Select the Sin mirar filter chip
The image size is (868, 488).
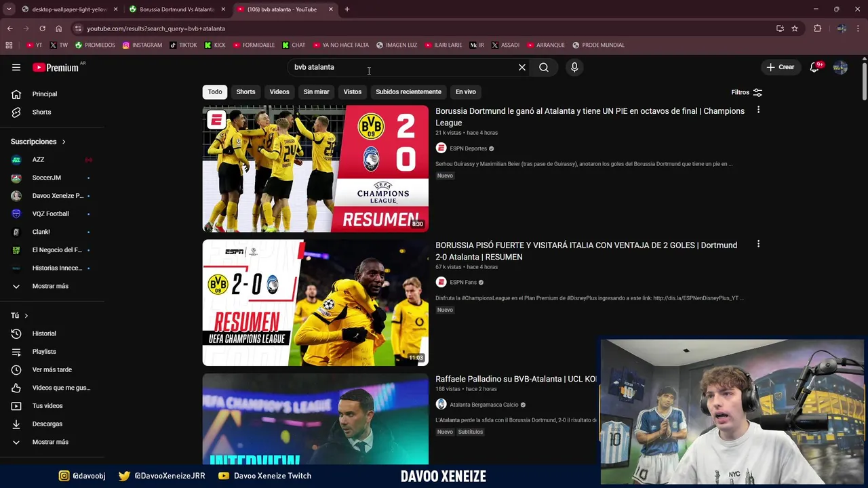click(x=316, y=92)
